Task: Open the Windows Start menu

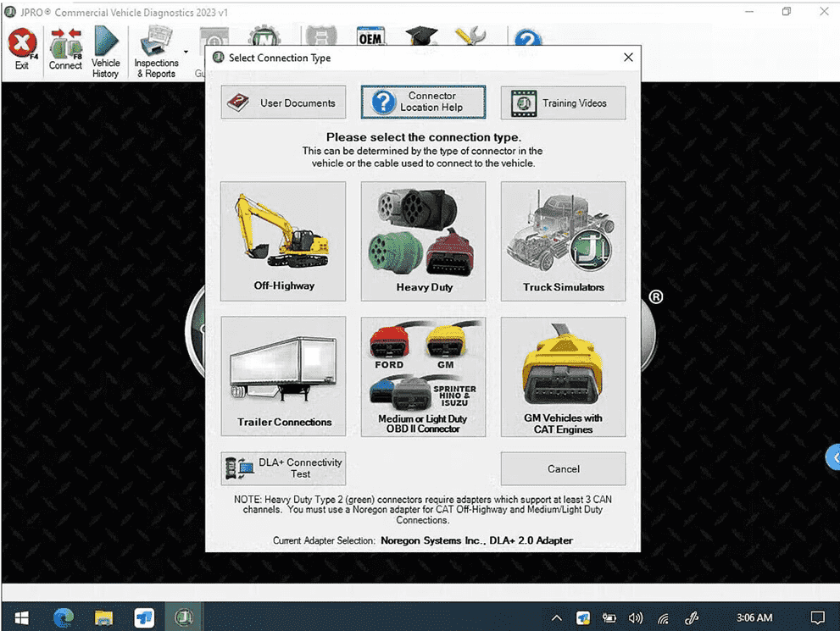Action: [21, 617]
